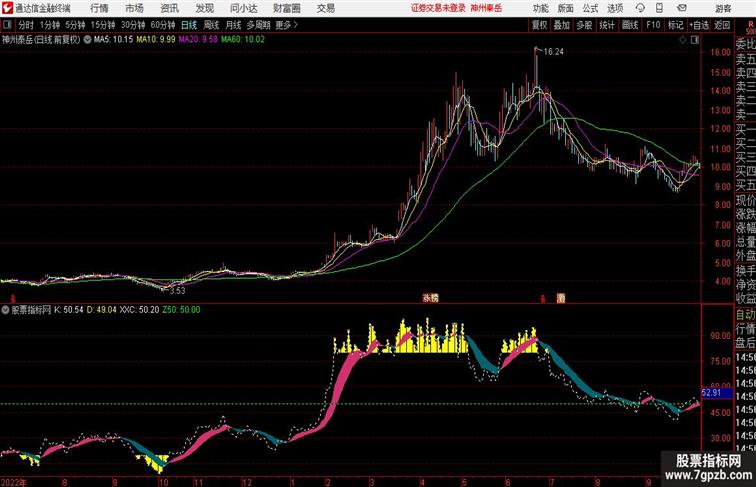Click the MA20: 9.58 indicator value
This screenshot has width=756, height=487.
click(x=198, y=40)
